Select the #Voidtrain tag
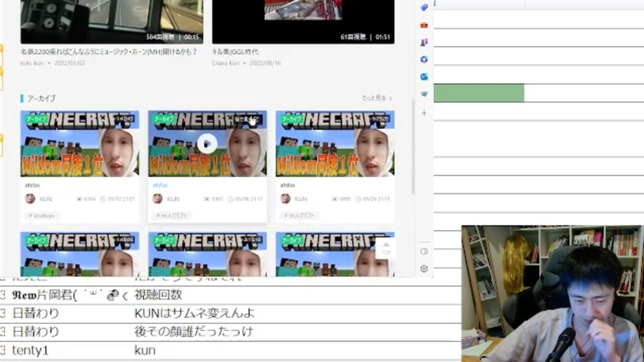 click(x=42, y=215)
